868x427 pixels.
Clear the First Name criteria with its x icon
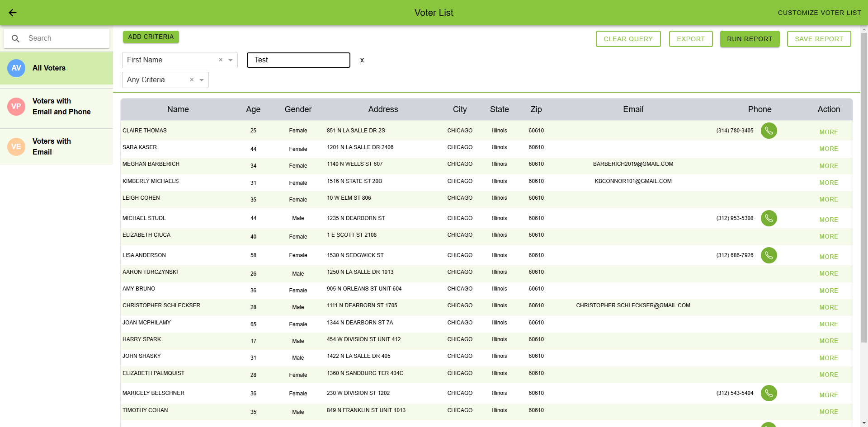(221, 60)
